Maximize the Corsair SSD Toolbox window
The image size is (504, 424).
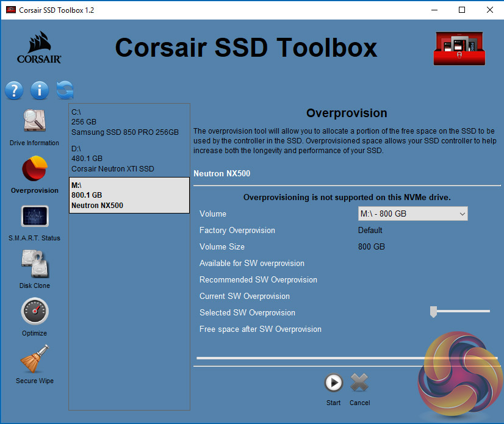tap(462, 10)
